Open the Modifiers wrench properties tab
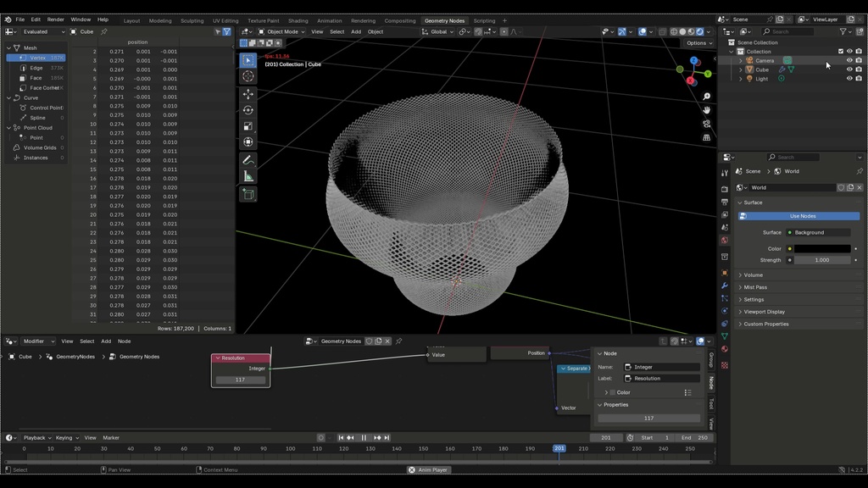This screenshot has height=488, width=868. pos(725,286)
